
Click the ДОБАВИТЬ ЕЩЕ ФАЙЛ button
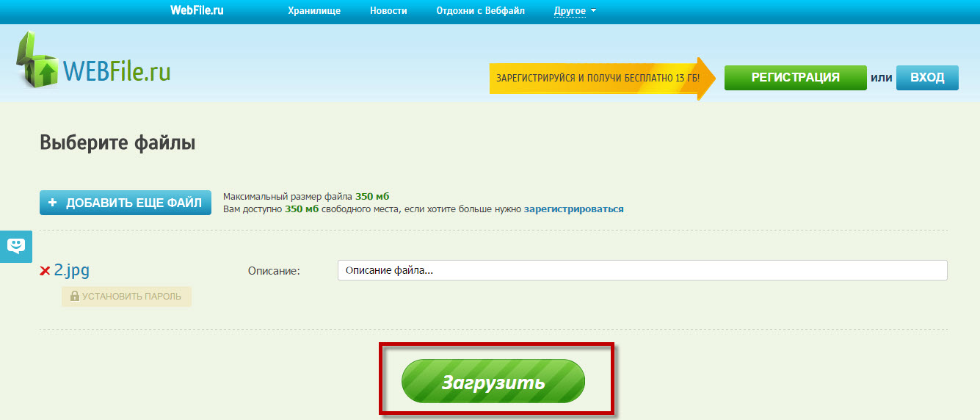[126, 203]
